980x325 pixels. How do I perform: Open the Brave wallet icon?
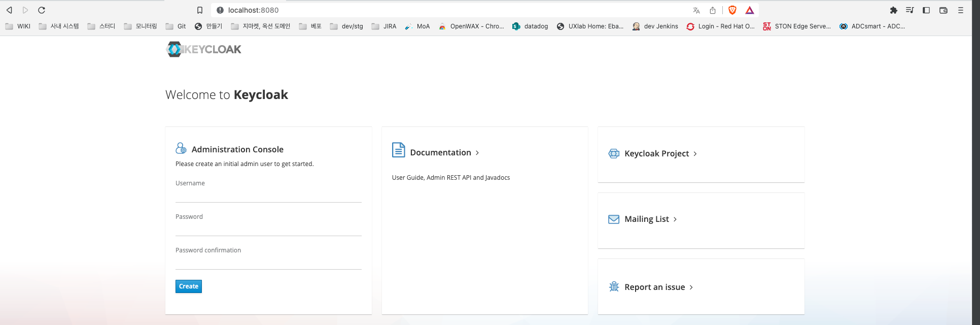(x=943, y=10)
